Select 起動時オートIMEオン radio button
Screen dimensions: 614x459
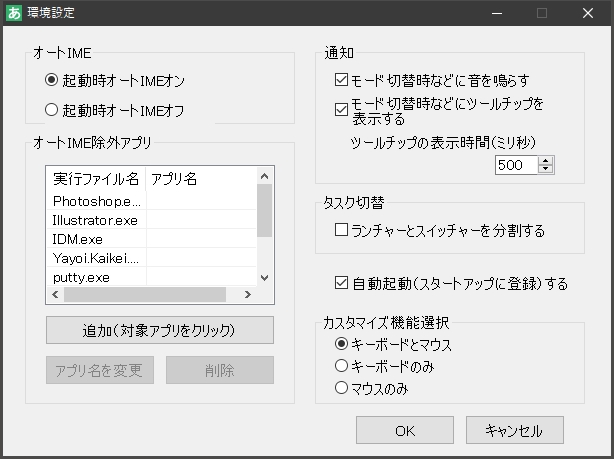52,79
